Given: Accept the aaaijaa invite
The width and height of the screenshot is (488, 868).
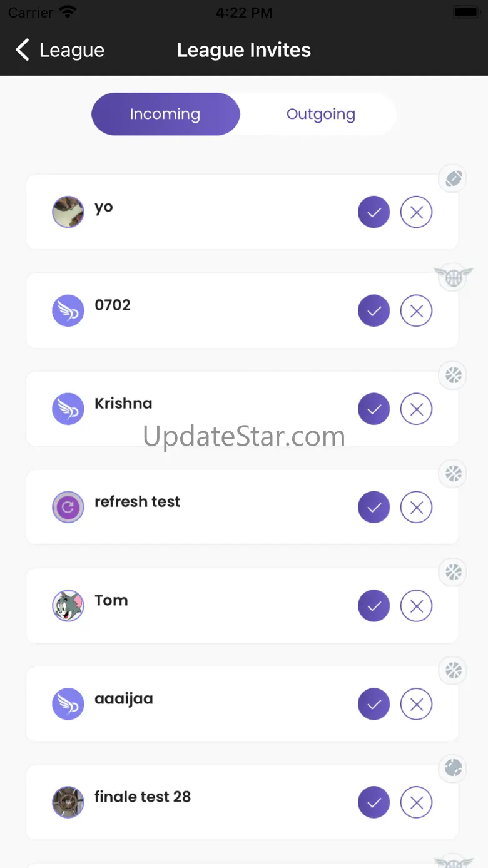Looking at the screenshot, I should 374,704.
